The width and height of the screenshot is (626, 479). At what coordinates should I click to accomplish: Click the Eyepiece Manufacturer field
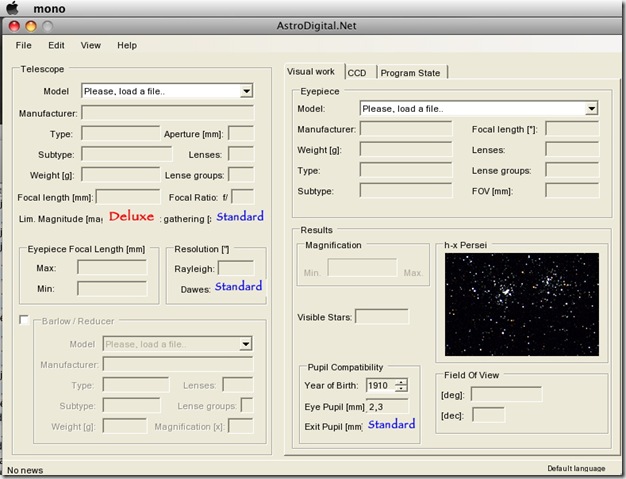coord(406,129)
